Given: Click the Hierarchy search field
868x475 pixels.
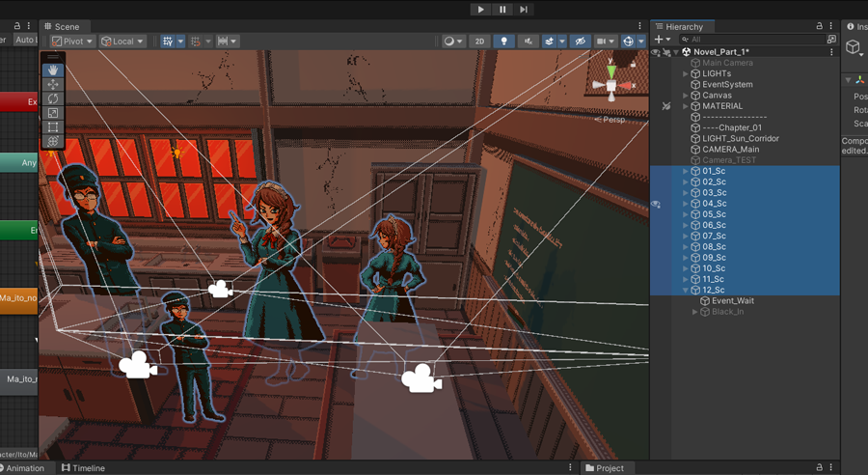Looking at the screenshot, I should tap(752, 40).
